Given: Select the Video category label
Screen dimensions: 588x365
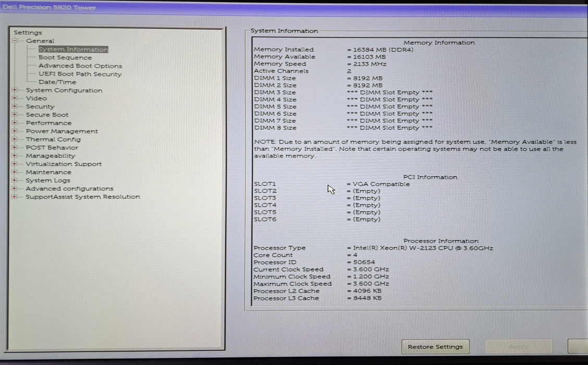Looking at the screenshot, I should tap(36, 98).
